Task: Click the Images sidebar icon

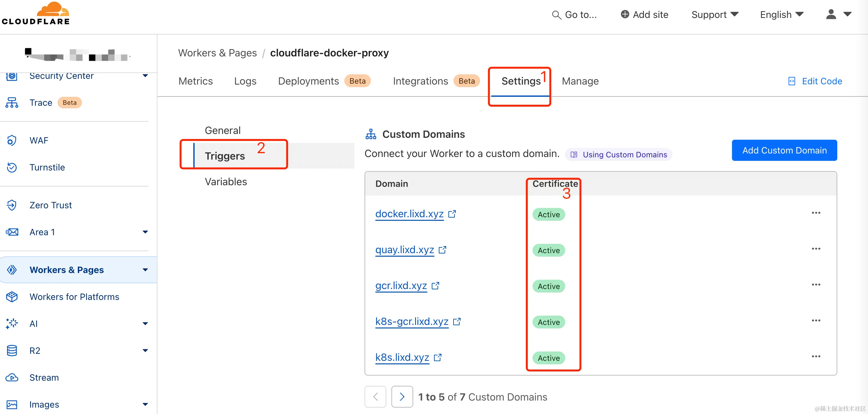Action: [12, 405]
